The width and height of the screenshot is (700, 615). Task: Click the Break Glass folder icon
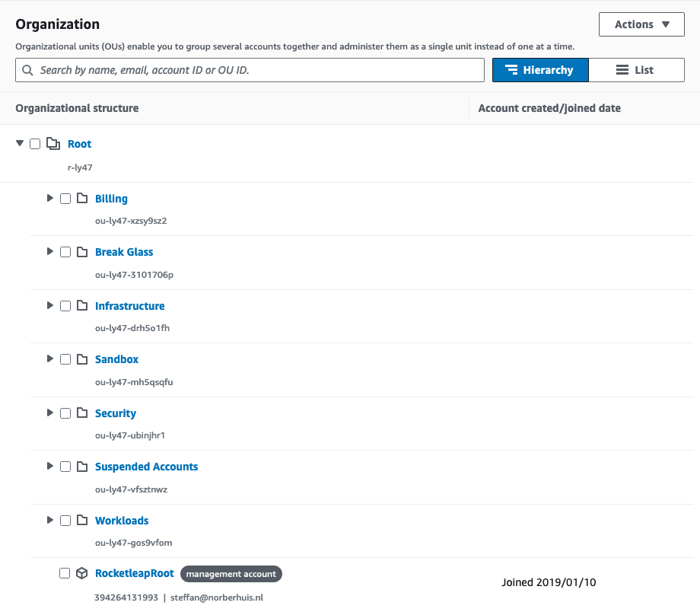click(x=81, y=252)
